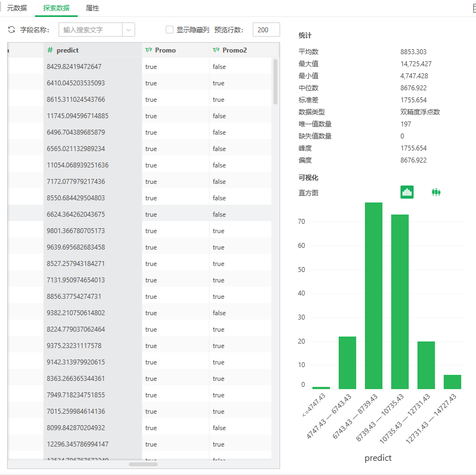Refresh the field list

point(11,30)
